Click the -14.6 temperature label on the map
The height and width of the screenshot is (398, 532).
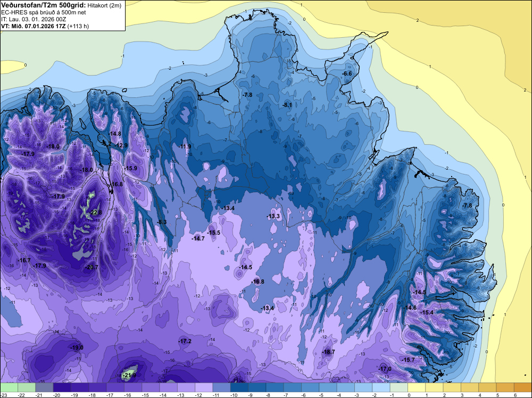click(410, 308)
